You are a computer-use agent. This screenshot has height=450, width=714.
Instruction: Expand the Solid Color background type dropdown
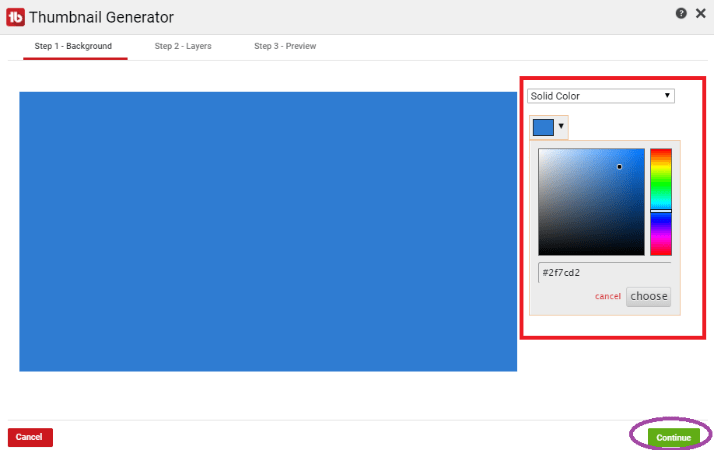click(x=601, y=96)
